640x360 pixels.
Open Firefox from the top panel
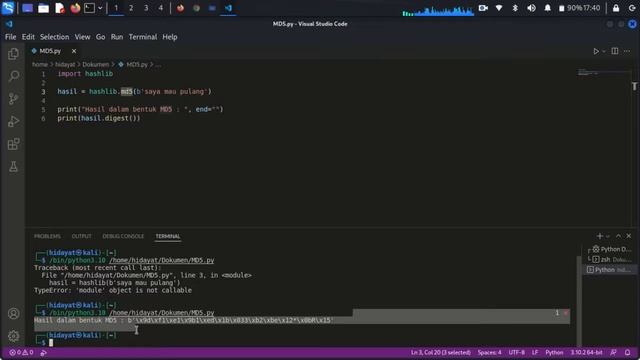coord(75,8)
